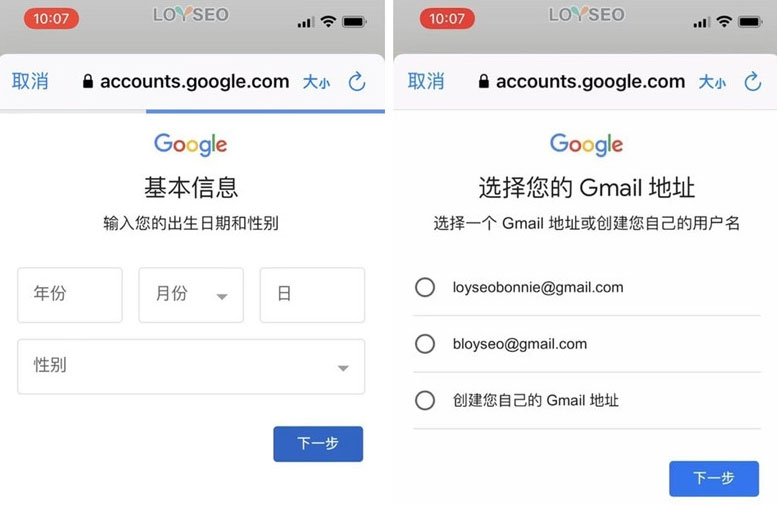Tap the Google logo above 基本信息
The width and height of the screenshot is (777, 505).
[191, 145]
